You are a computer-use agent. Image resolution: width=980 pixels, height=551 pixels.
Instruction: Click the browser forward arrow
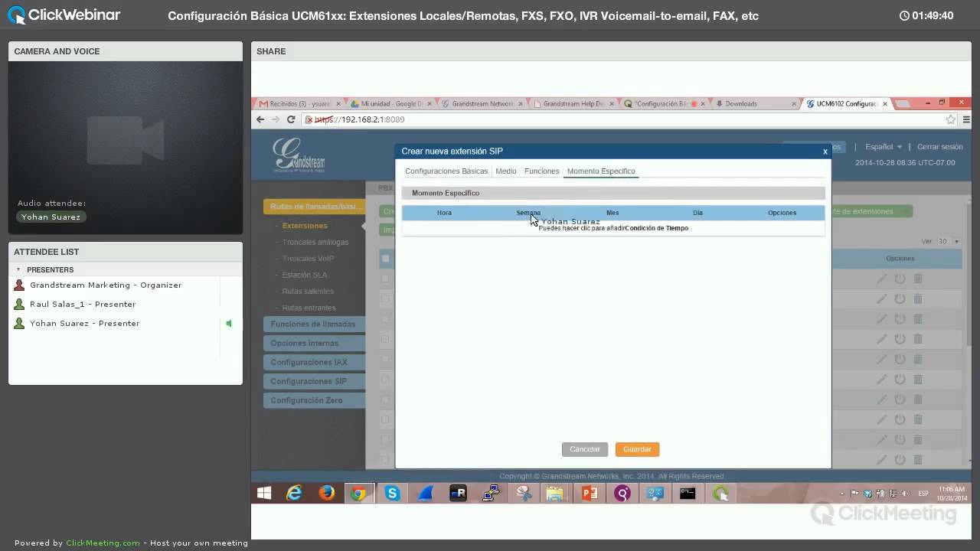tap(276, 119)
